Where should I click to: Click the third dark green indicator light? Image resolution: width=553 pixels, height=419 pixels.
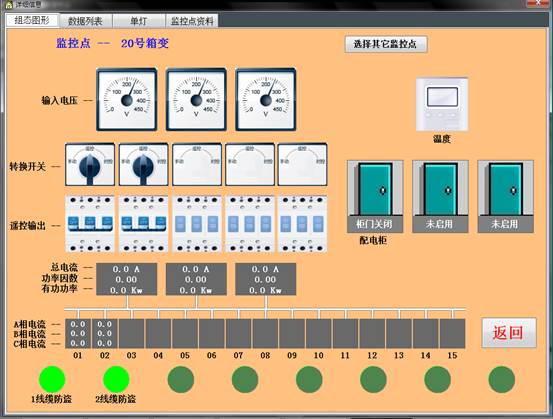(309, 379)
